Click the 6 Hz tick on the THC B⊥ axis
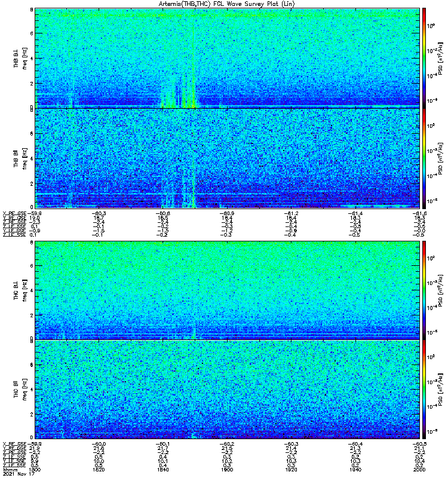The width and height of the screenshot is (448, 478). pyautogui.click(x=32, y=265)
